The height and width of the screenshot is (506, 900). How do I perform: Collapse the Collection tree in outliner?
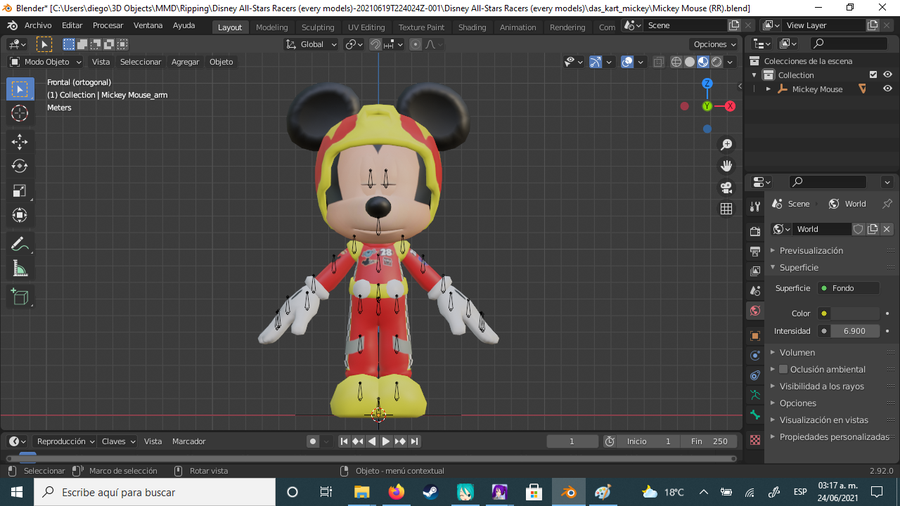click(x=754, y=75)
